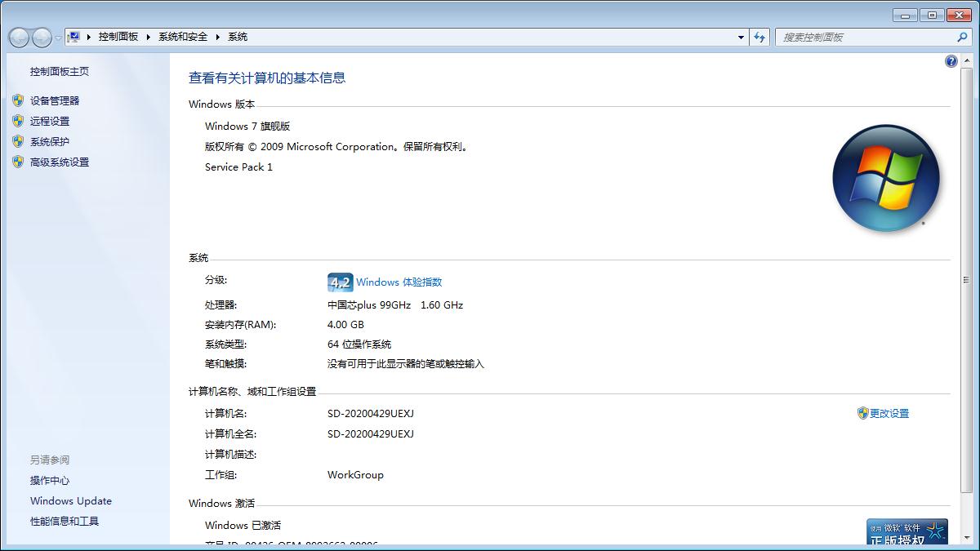Click the shield icon beside 系统保护
980x551 pixels.
point(18,141)
